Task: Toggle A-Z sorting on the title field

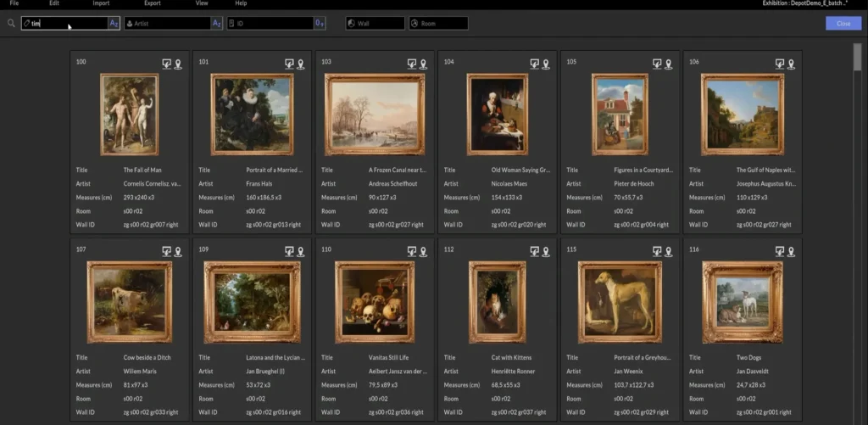Action: [114, 23]
